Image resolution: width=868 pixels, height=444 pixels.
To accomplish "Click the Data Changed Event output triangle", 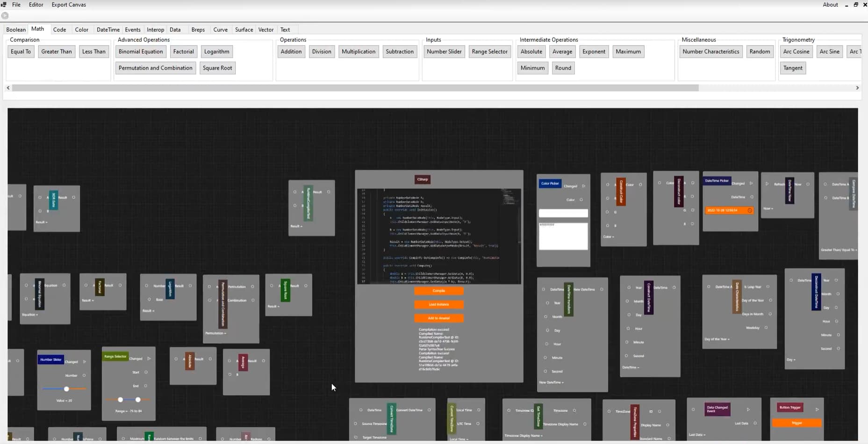I will pyautogui.click(x=748, y=409).
